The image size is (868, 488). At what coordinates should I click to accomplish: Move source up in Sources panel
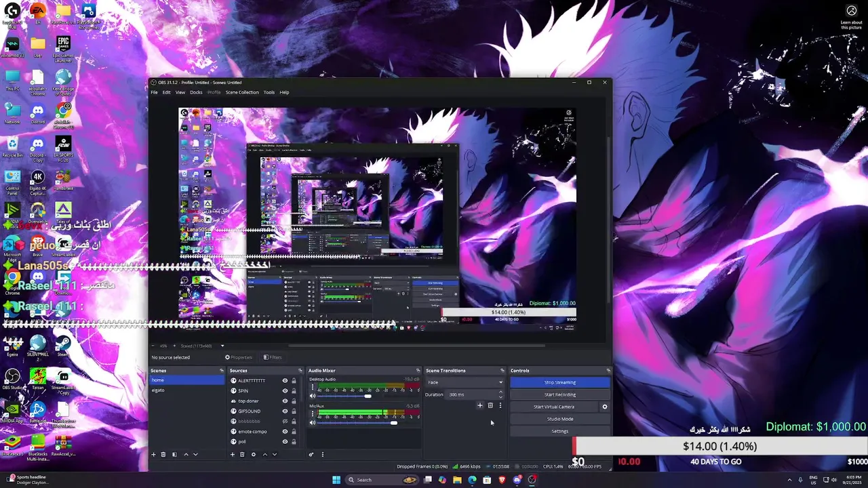pos(265,454)
